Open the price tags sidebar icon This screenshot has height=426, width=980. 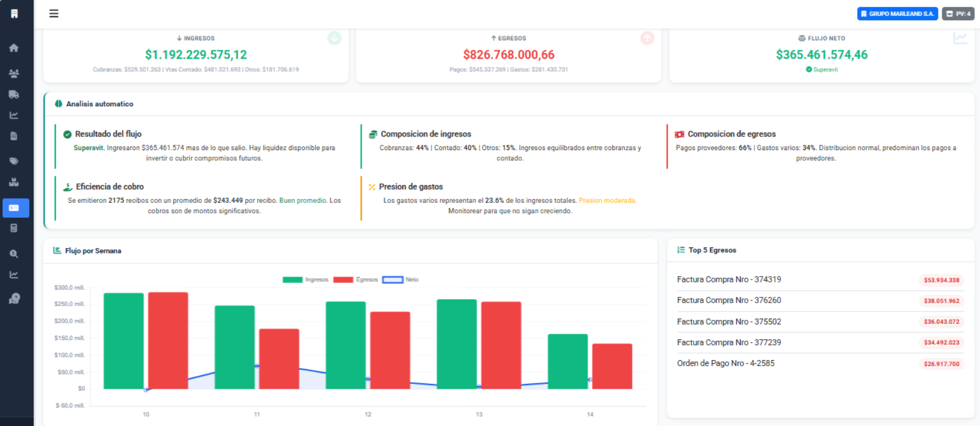tap(14, 161)
